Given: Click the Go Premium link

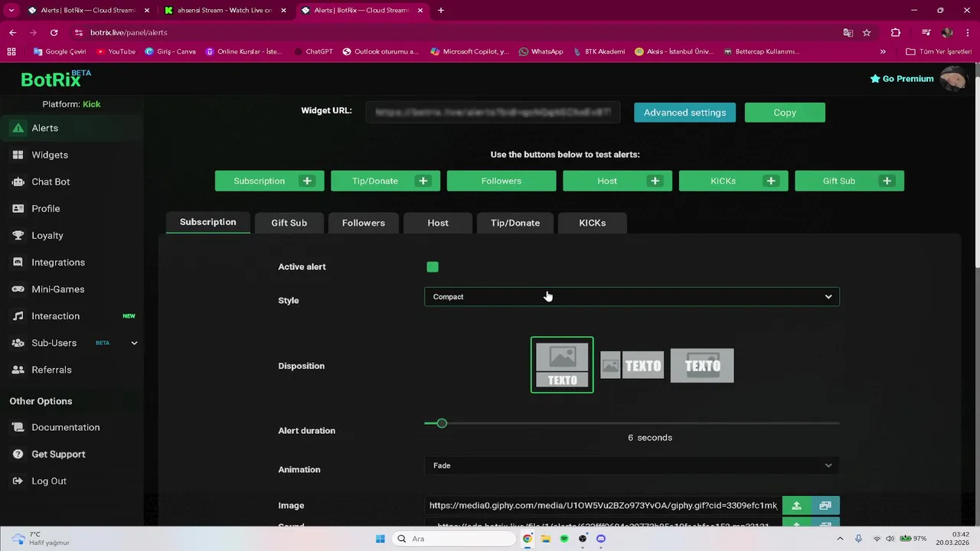Looking at the screenshot, I should pos(902,79).
